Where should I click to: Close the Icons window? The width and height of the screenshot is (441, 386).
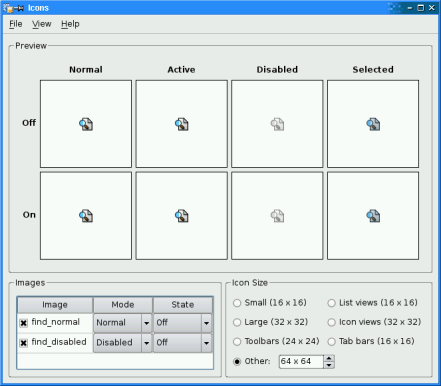coord(432,8)
